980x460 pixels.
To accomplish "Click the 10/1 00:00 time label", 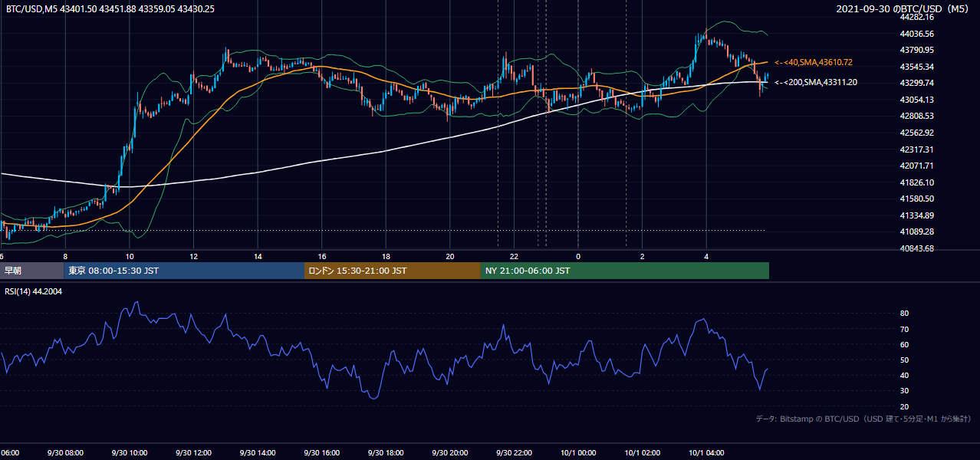I will click(577, 453).
